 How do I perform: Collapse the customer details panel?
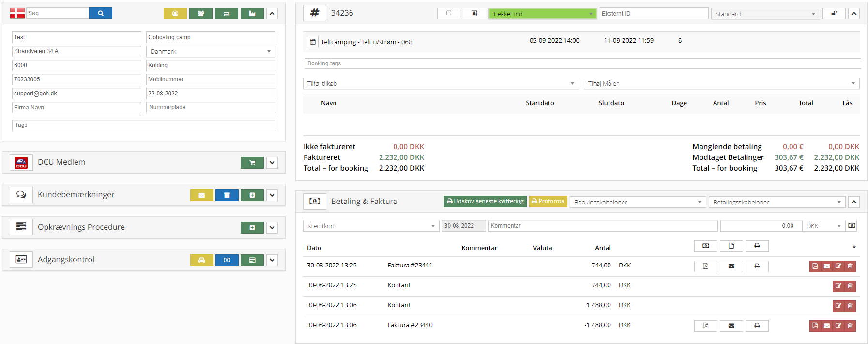coord(272,14)
